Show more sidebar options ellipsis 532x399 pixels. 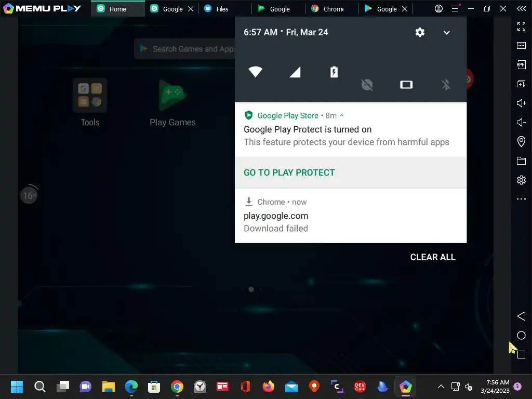point(521,199)
